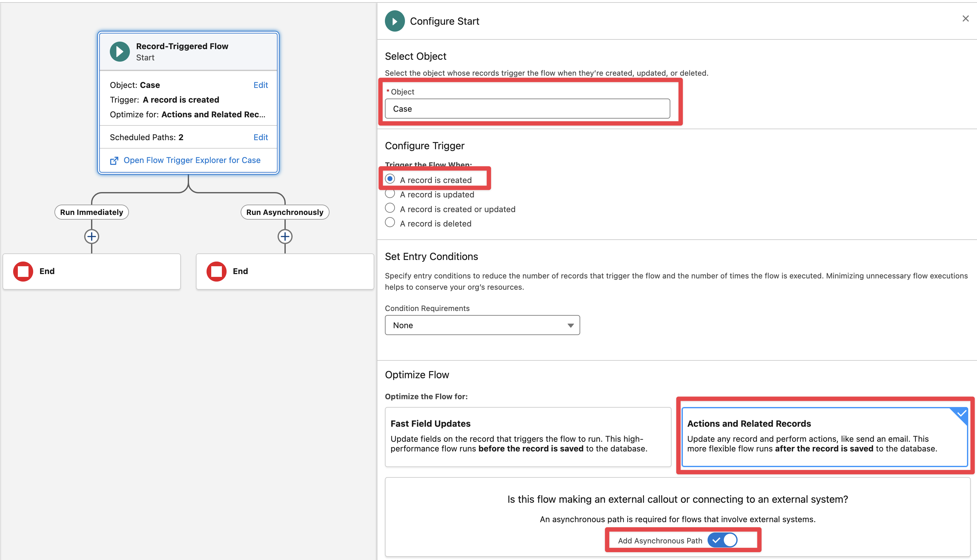Image resolution: width=977 pixels, height=560 pixels.
Task: Toggle the Add Asynchronous Path switch
Action: pos(722,540)
